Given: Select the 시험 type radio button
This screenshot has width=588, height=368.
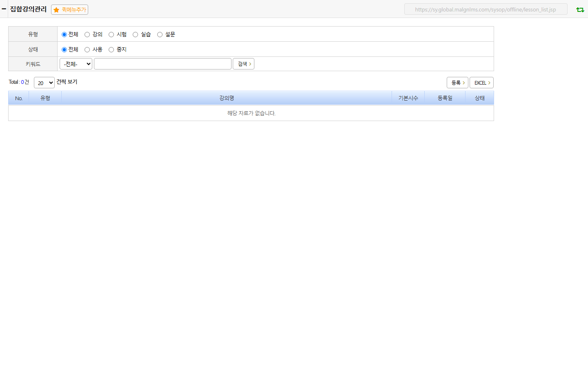Looking at the screenshot, I should point(111,35).
